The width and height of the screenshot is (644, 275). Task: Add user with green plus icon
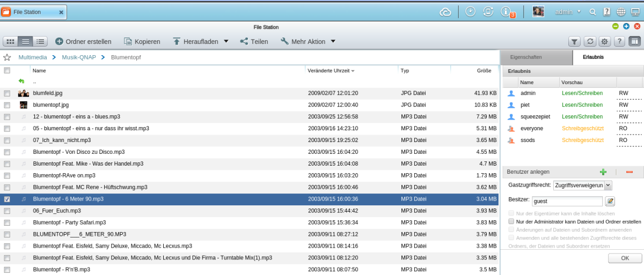click(x=603, y=172)
